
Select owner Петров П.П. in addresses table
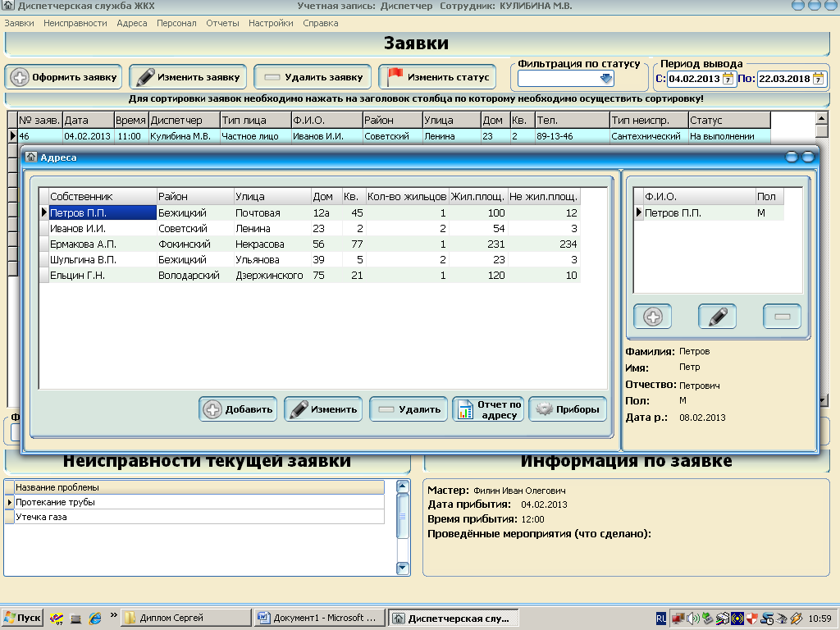point(103,212)
